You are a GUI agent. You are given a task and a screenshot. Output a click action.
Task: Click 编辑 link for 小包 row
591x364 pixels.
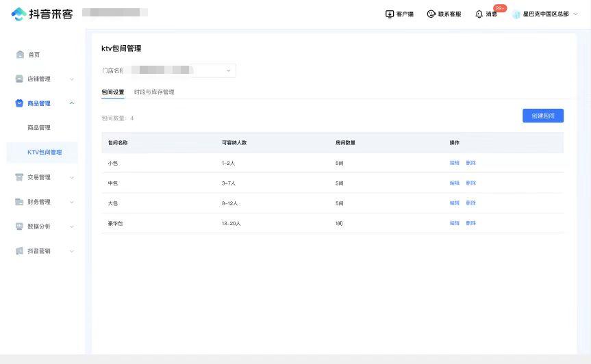click(x=454, y=163)
